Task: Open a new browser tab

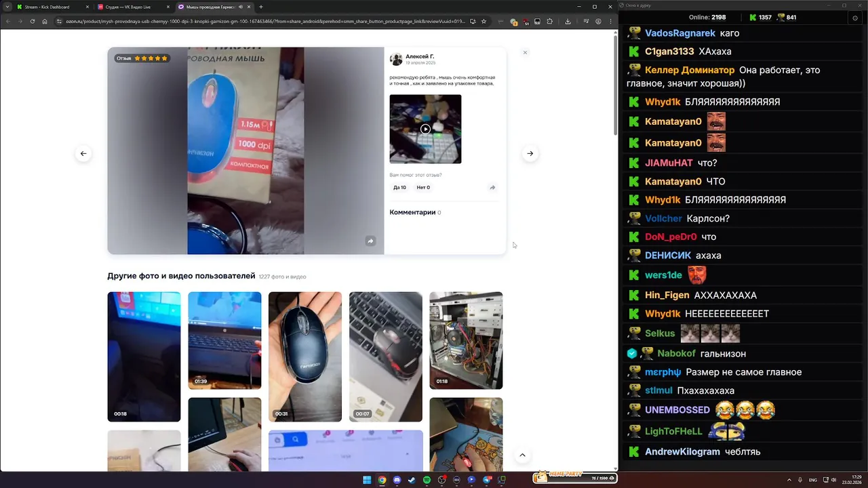Action: point(261,7)
